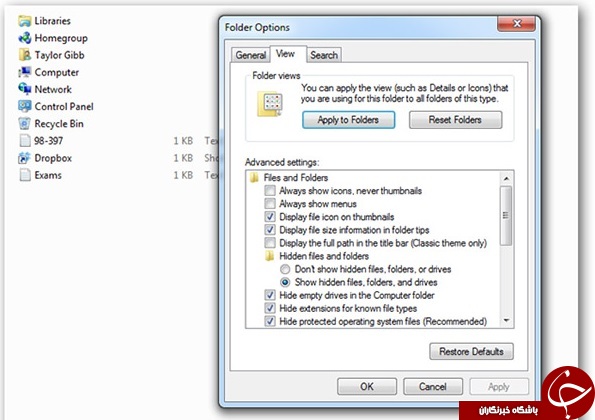Uncheck Display file icon on thumbnails
This screenshot has width=595, height=420.
(x=270, y=217)
